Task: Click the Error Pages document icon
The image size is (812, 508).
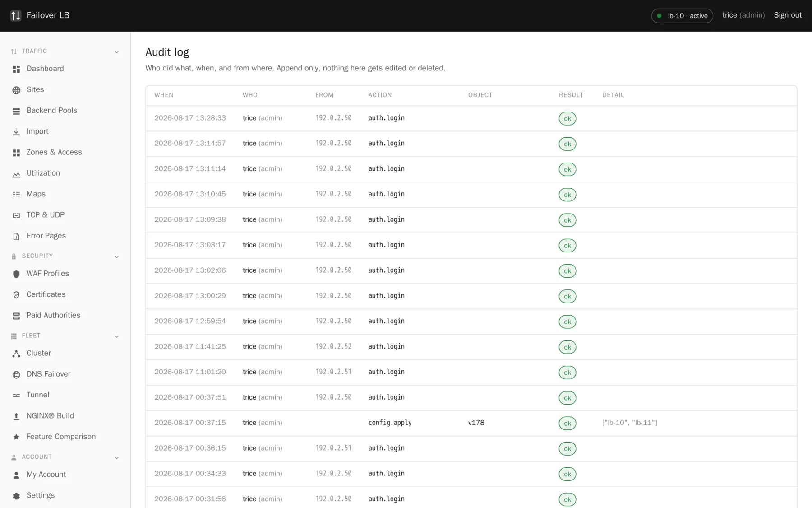Action: coord(16,236)
